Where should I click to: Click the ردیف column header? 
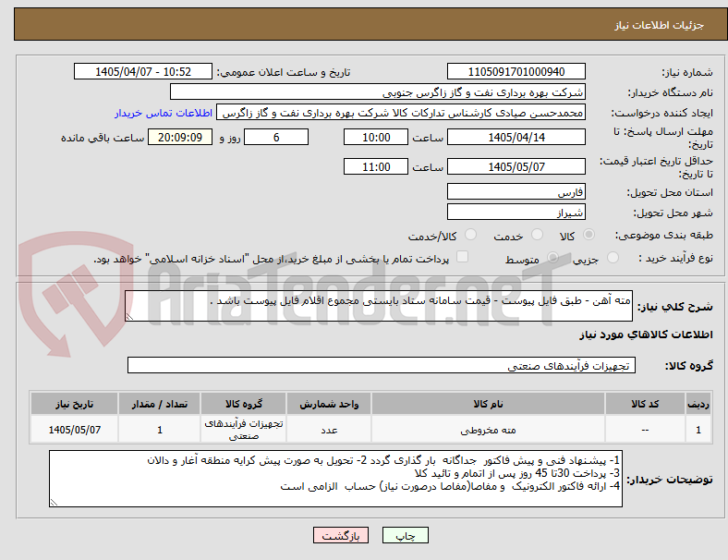click(x=698, y=404)
